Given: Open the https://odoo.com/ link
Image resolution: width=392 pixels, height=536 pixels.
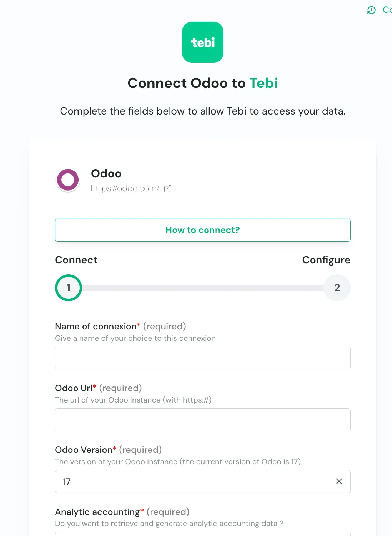Looking at the screenshot, I should [x=125, y=188].
